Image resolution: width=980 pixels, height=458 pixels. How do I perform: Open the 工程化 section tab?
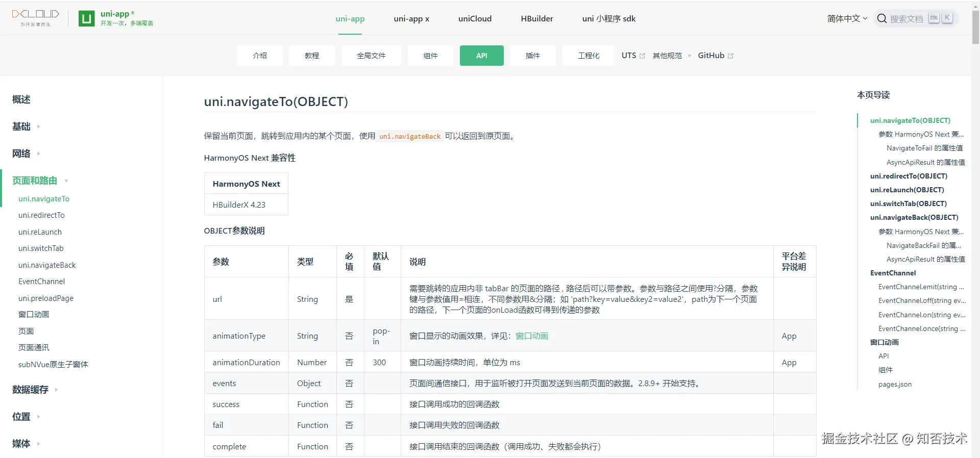click(589, 56)
